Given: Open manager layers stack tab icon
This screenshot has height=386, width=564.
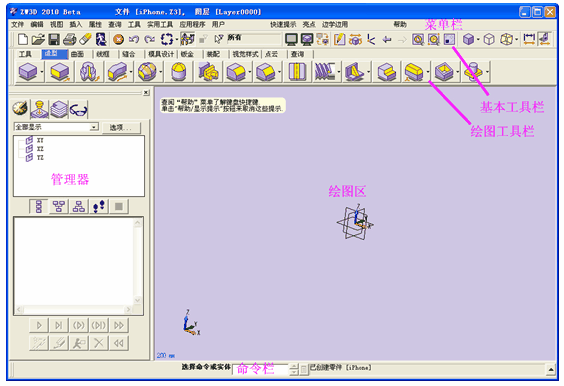Looking at the screenshot, I should [59, 109].
